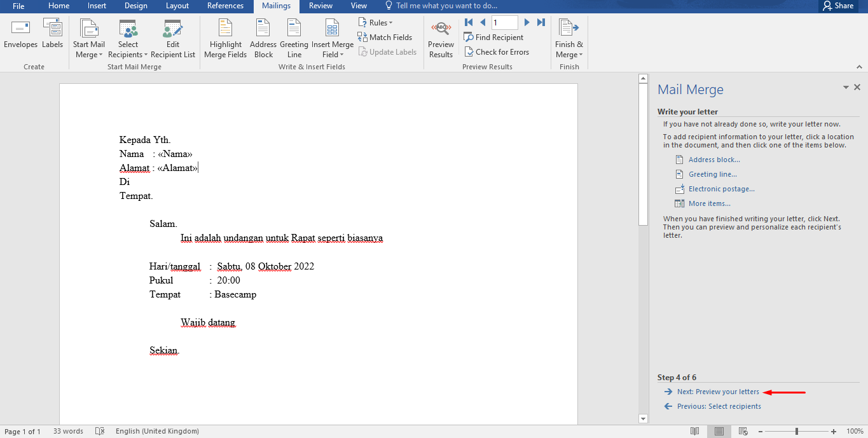Click Tell me what you want to do

point(441,6)
